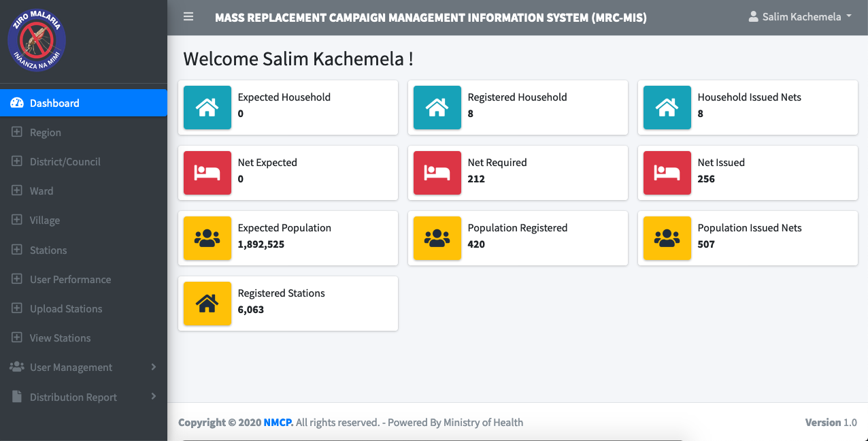Click the Net Required bed icon
The width and height of the screenshot is (868, 441).
(x=437, y=173)
